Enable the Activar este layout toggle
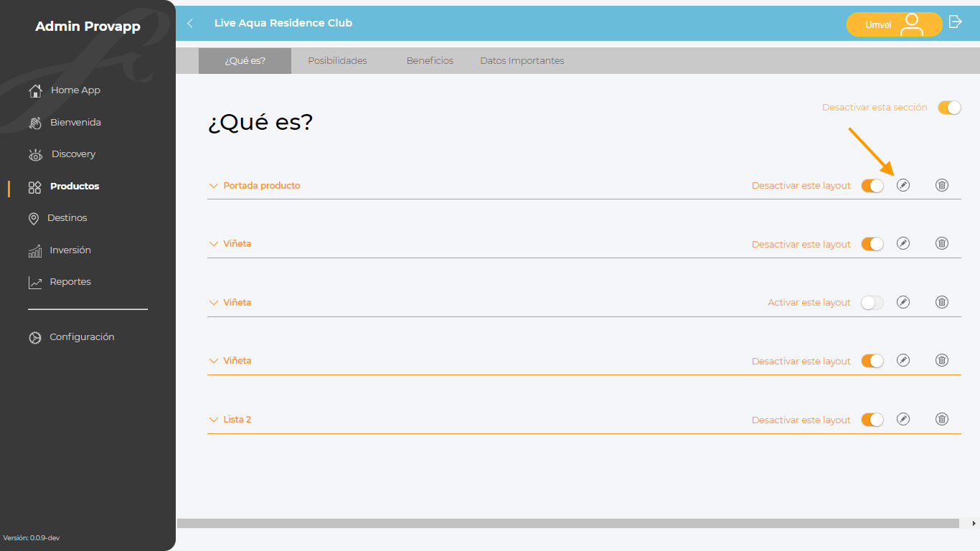This screenshot has height=551, width=980. pos(872,303)
